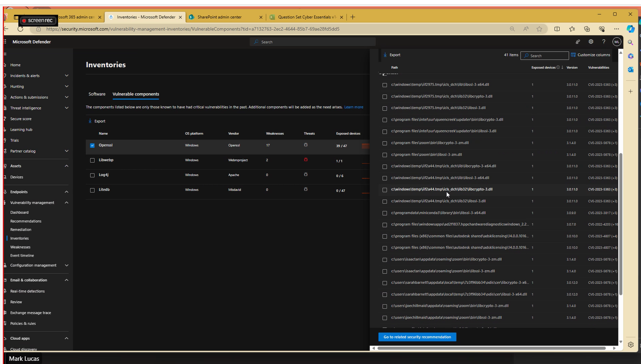Check intel queencreek libssl-3.dll row checkbox

(x=385, y=131)
